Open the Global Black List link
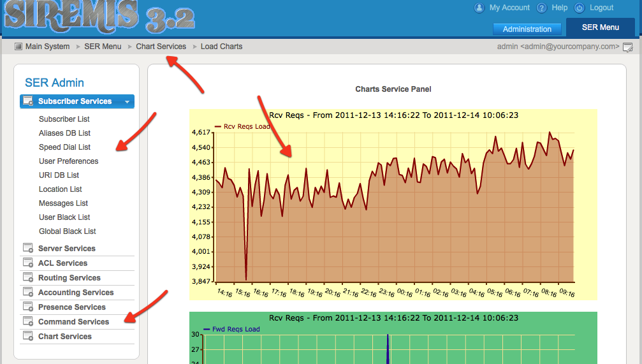The width and height of the screenshot is (642, 364). tap(67, 231)
